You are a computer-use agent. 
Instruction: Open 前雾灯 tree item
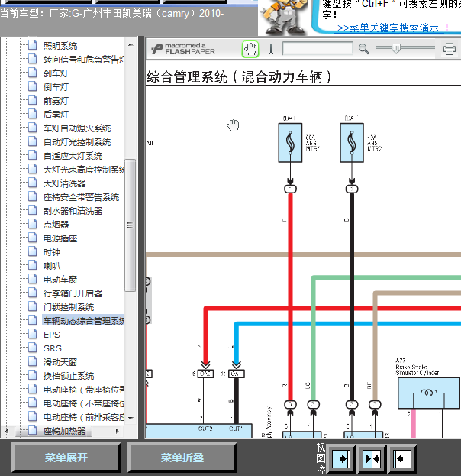click(56, 101)
